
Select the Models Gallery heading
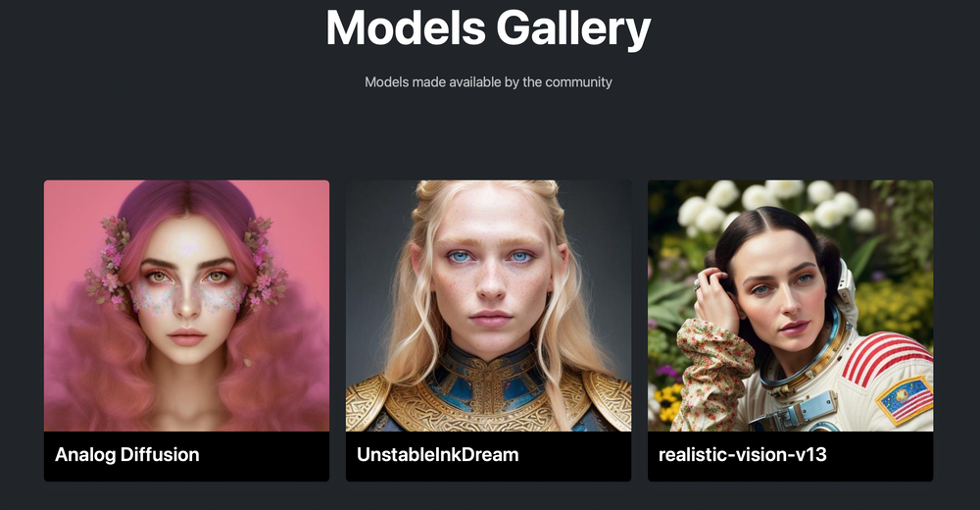488,28
